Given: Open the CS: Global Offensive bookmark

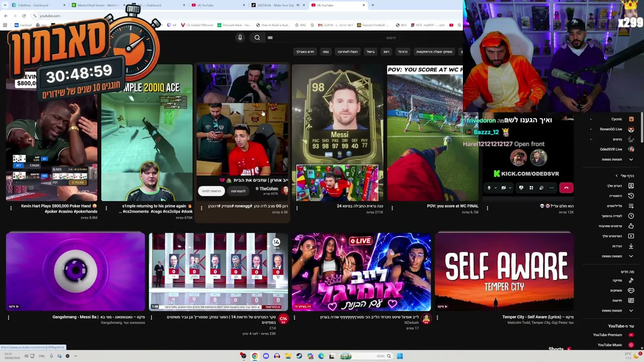Looking at the screenshot, I should tap(197, 25).
